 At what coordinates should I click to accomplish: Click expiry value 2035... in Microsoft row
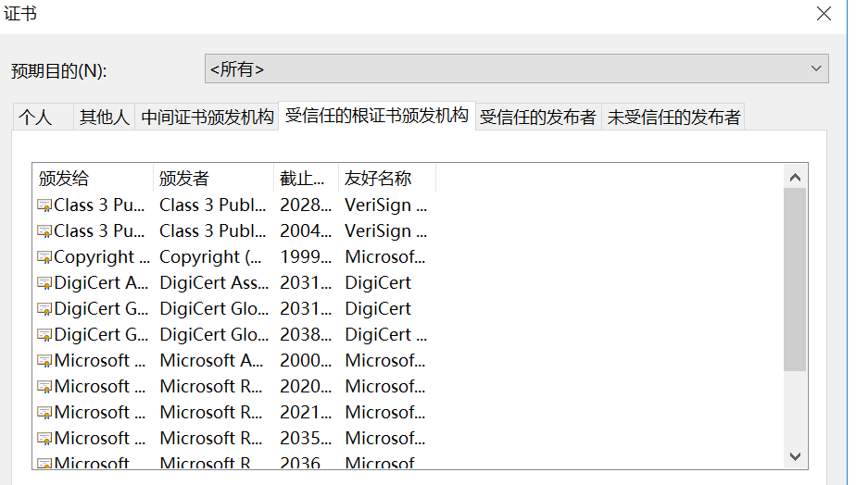[x=306, y=439]
